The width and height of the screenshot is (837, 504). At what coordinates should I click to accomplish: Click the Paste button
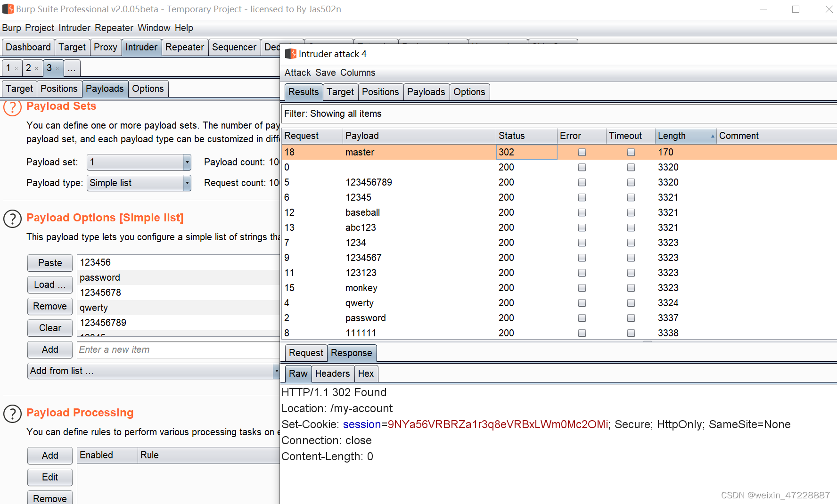[x=50, y=263]
